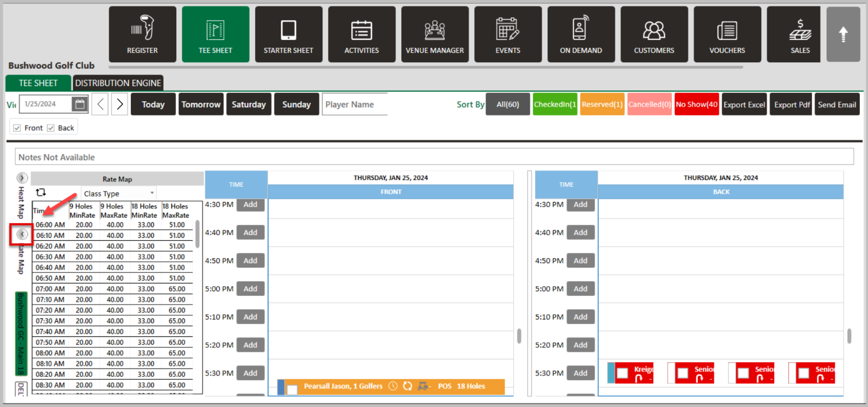Open the Venue Manager module
Image resolution: width=868 pixels, height=407 pixels.
tap(435, 34)
